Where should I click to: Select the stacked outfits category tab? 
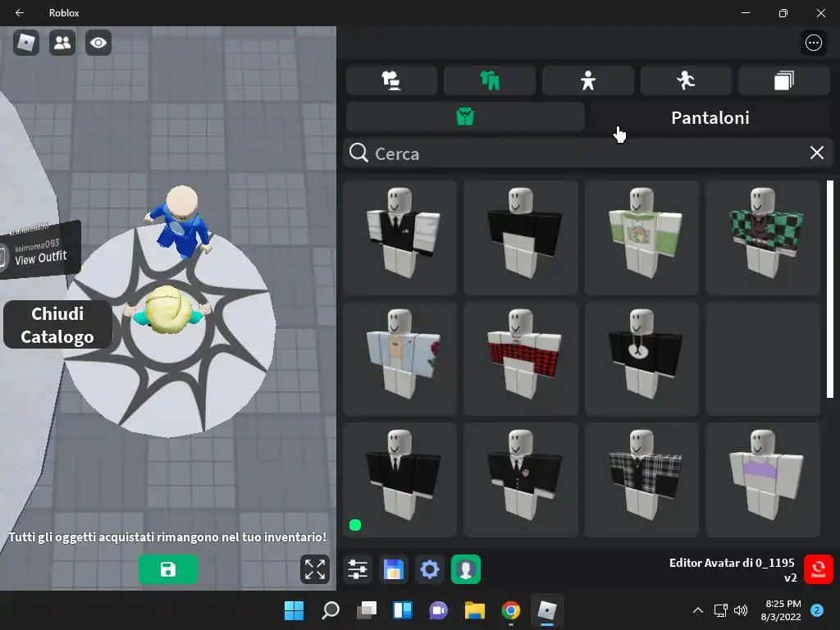[x=783, y=81]
